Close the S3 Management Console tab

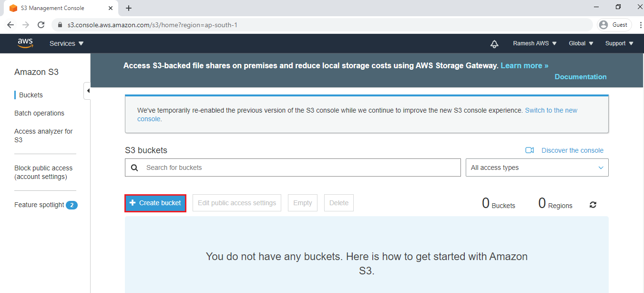[x=111, y=8]
